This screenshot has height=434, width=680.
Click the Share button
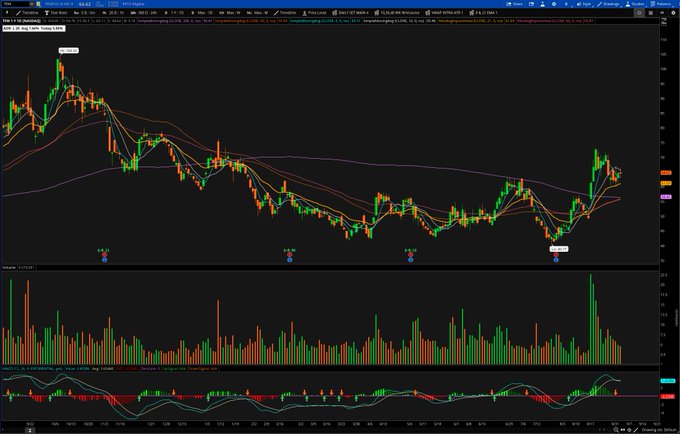tap(514, 4)
